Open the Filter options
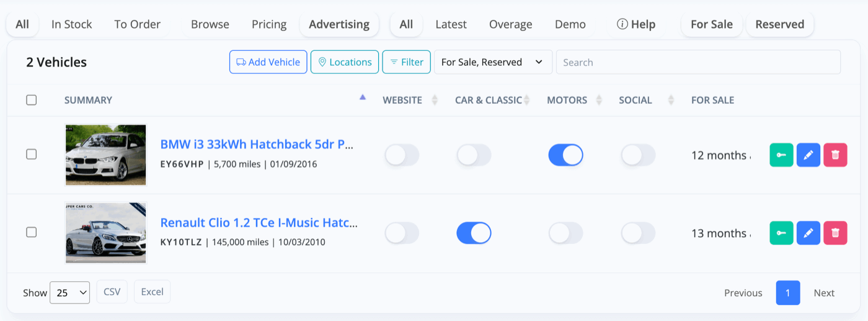 tap(406, 62)
